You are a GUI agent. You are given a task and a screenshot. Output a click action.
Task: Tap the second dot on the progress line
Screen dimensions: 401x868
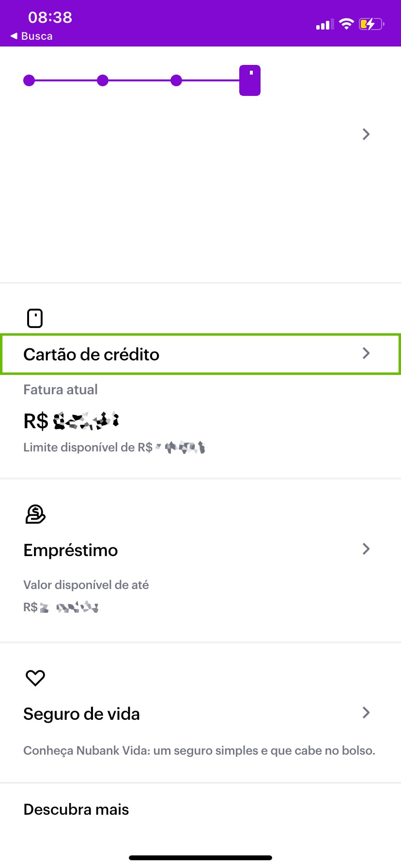coord(103,80)
